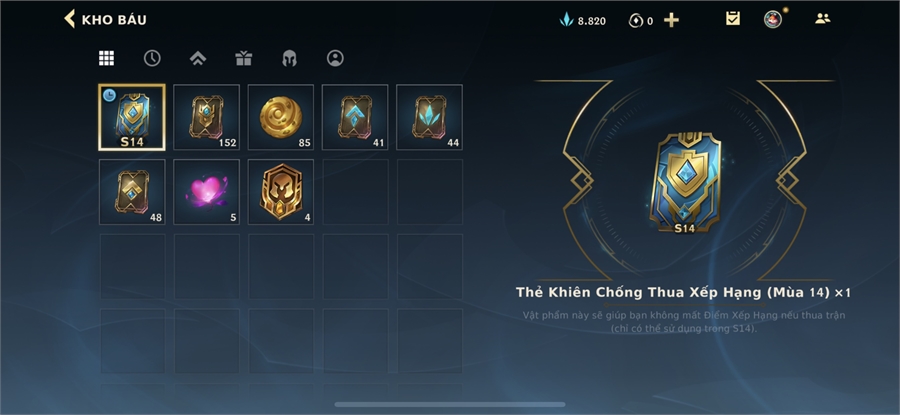Open the missions checklist icon
The image size is (900, 415).
click(x=732, y=19)
